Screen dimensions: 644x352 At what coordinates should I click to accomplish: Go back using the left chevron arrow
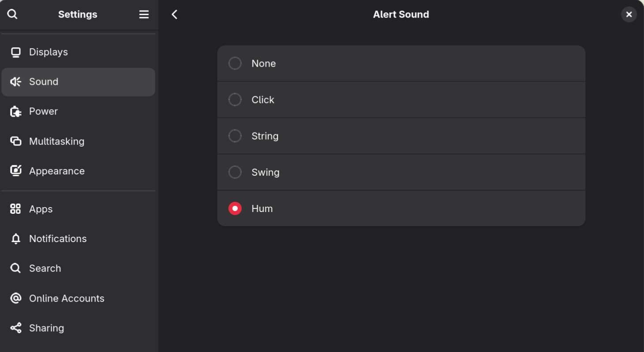coord(175,15)
